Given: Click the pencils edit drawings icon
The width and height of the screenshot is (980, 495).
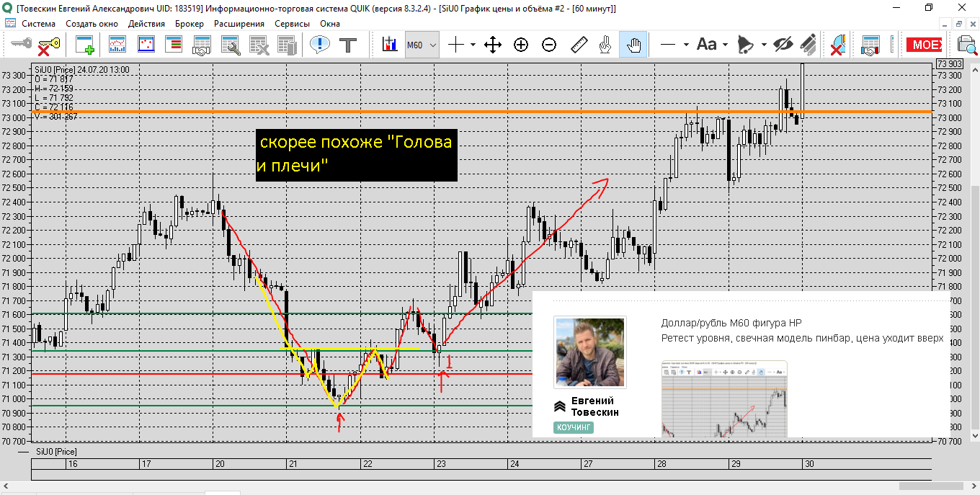Looking at the screenshot, I should (810, 45).
